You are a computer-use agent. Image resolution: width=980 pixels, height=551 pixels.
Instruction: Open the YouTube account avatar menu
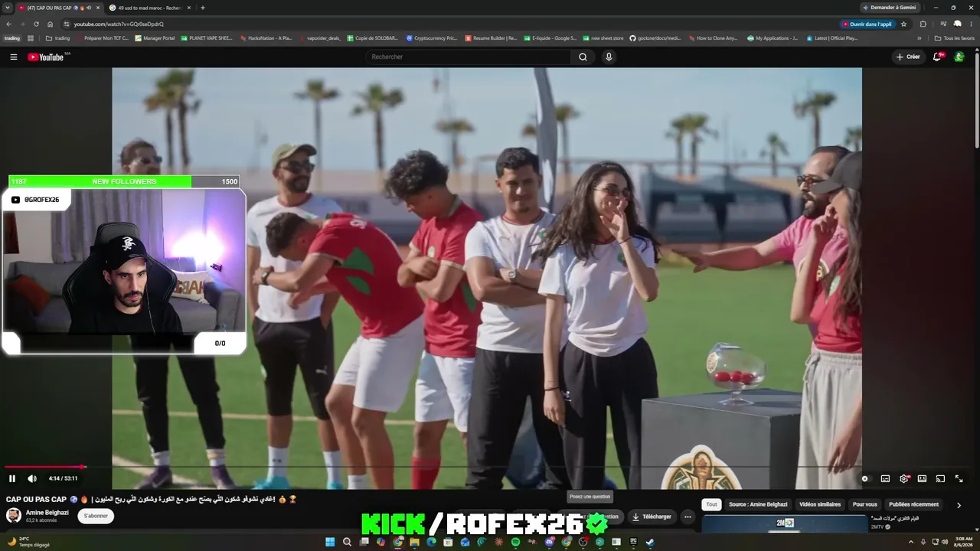pyautogui.click(x=959, y=57)
